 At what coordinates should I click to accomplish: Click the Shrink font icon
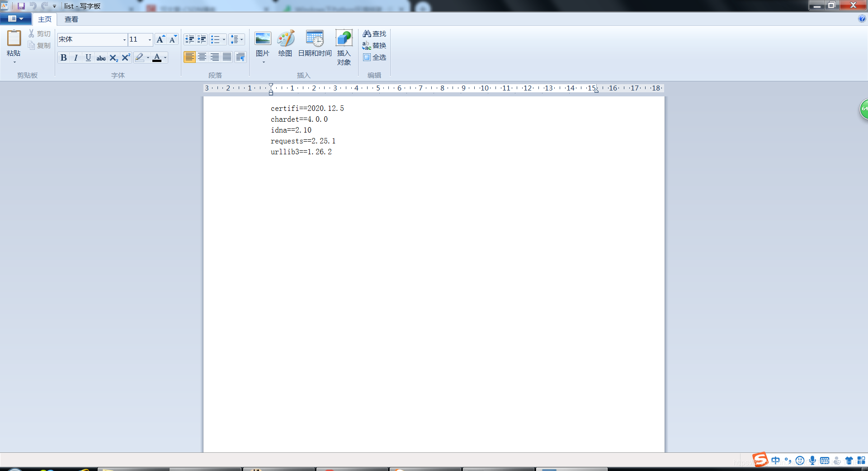tap(173, 39)
